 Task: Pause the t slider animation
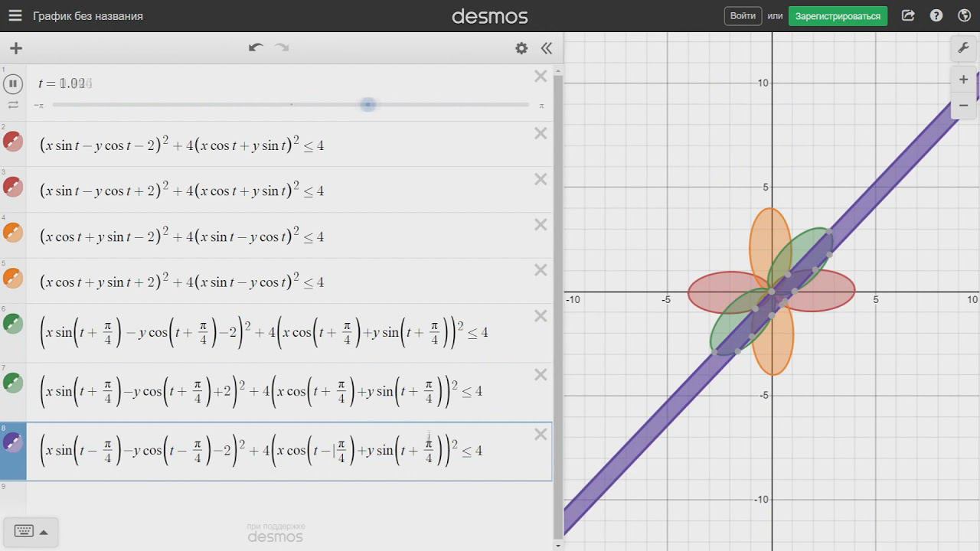tap(13, 83)
